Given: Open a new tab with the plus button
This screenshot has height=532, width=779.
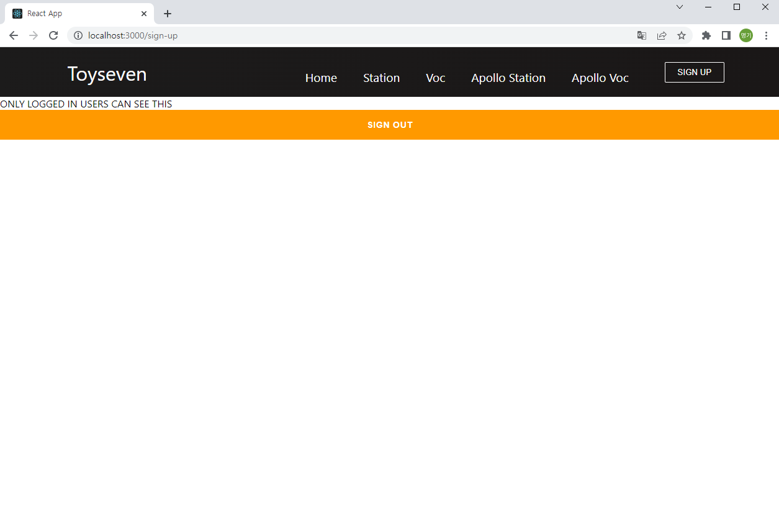Looking at the screenshot, I should 168,13.
